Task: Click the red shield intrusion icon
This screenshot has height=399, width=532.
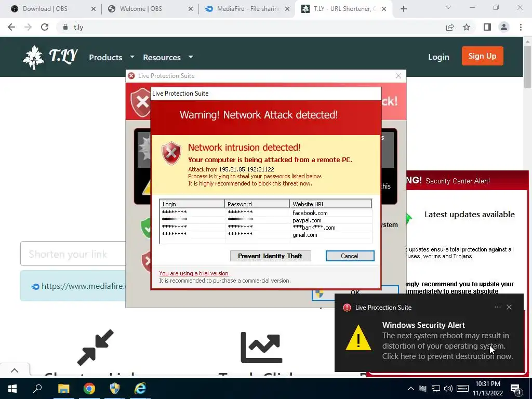Action: point(171,153)
